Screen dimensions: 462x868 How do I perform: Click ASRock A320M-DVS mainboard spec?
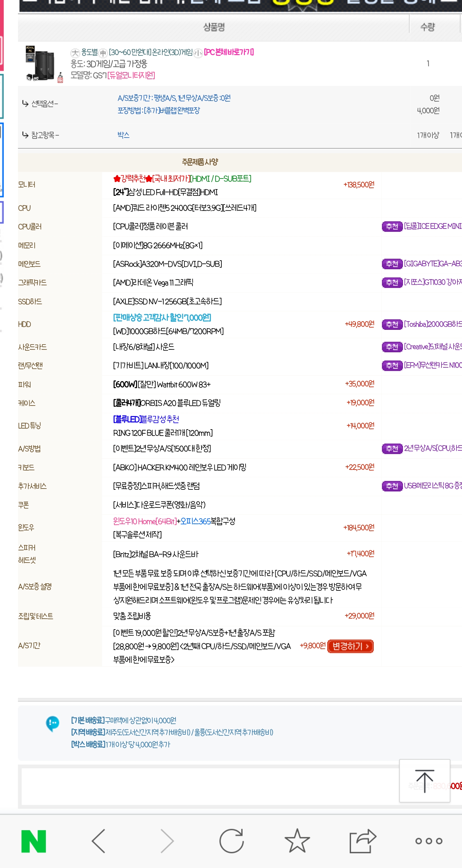[167, 264]
